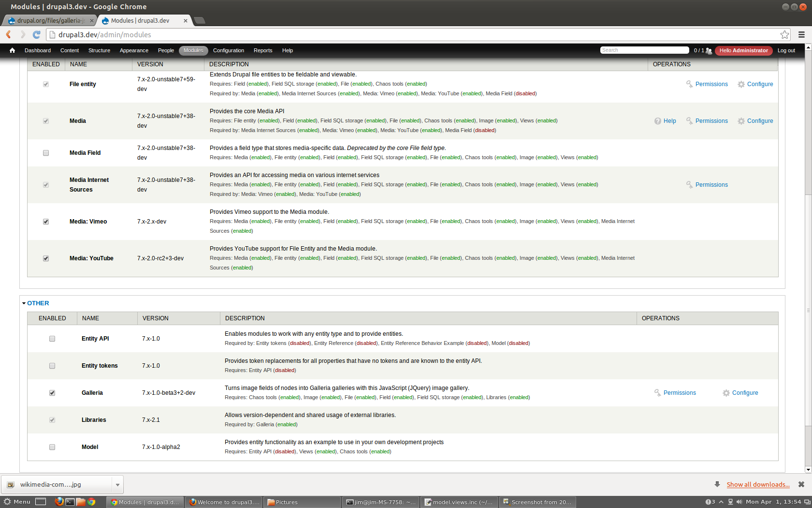Click the Media row Permissions key icon
The height and width of the screenshot is (508, 812).
point(689,121)
